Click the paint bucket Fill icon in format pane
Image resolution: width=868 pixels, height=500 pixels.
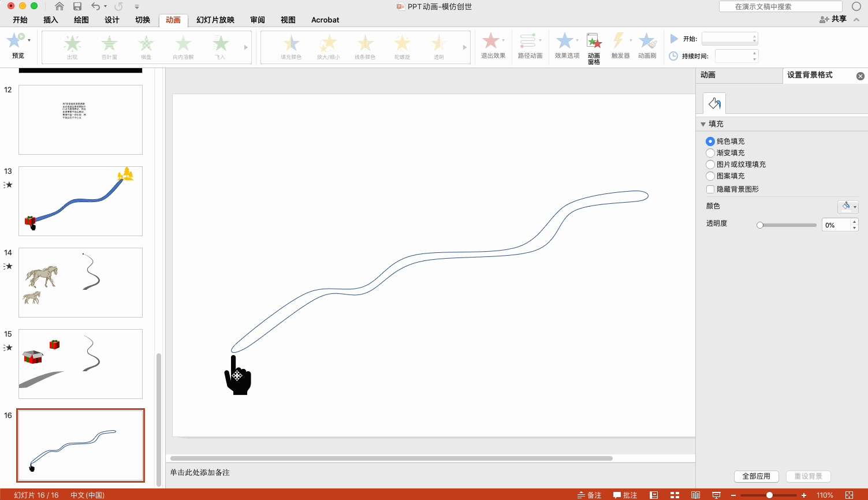point(714,103)
